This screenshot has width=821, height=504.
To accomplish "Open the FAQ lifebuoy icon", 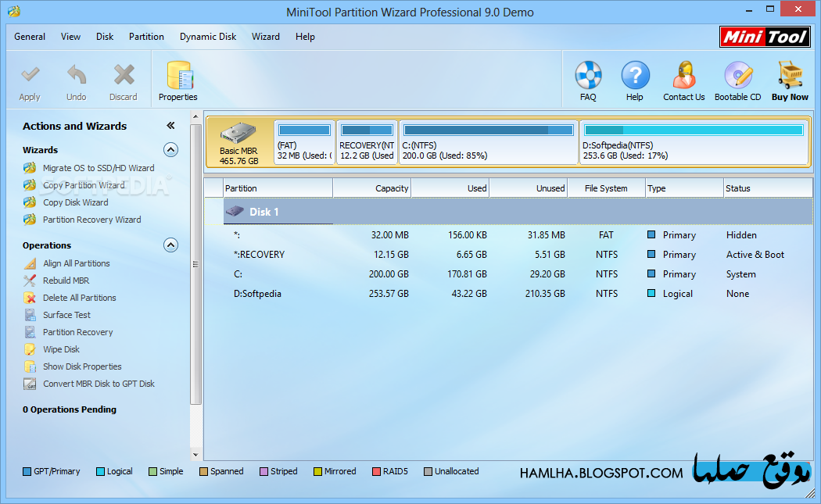I will tap(588, 75).
